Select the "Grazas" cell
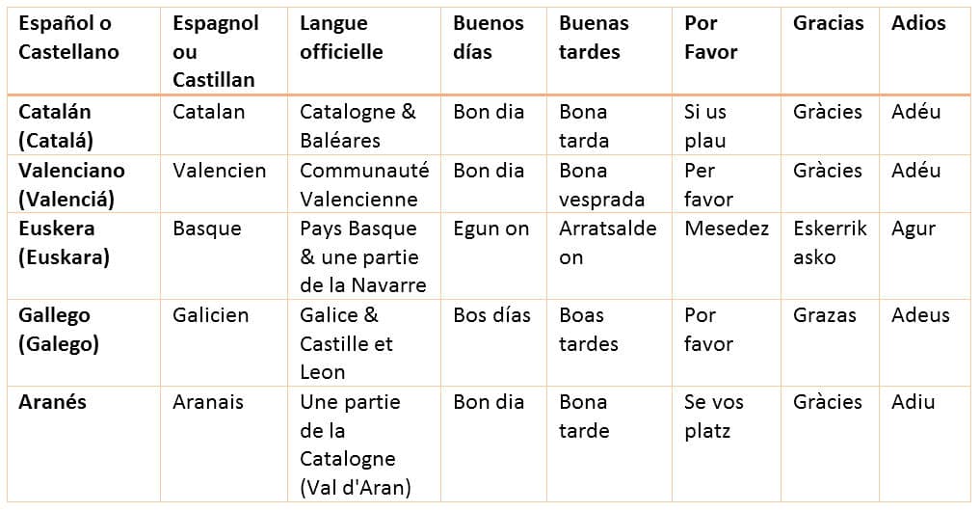The image size is (980, 511). (x=825, y=315)
